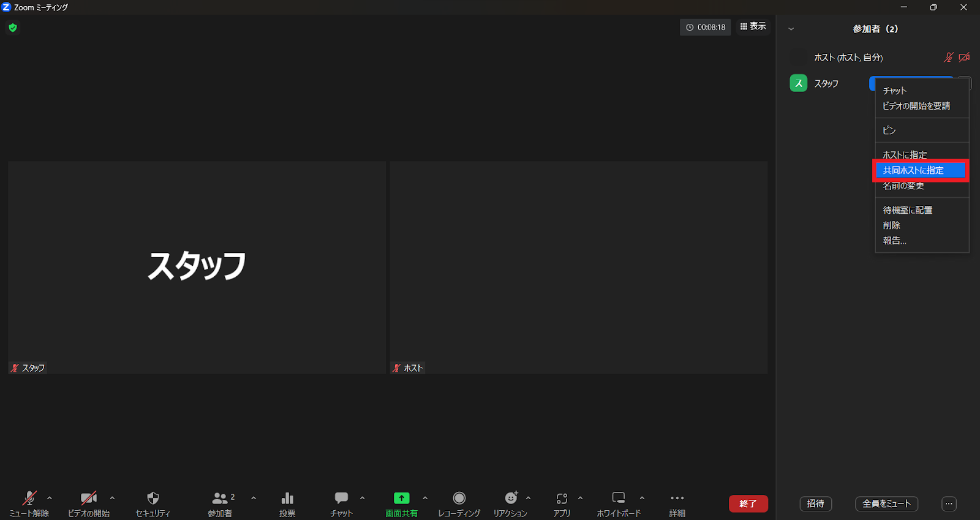Open the Polls (投票) icon

pyautogui.click(x=287, y=499)
